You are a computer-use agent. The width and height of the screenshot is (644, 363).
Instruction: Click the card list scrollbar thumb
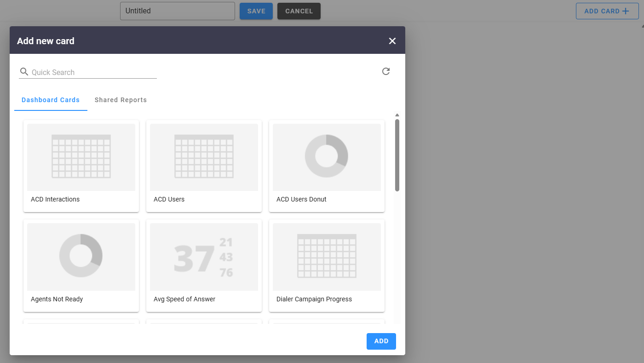[x=397, y=155]
